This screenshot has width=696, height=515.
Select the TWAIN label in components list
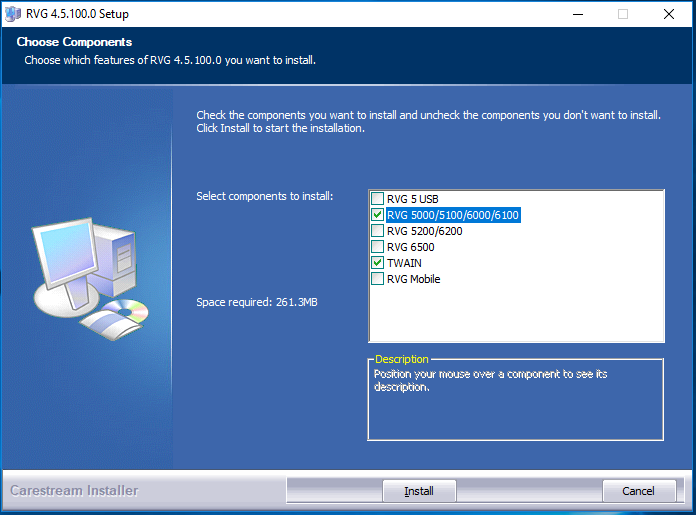(x=404, y=263)
